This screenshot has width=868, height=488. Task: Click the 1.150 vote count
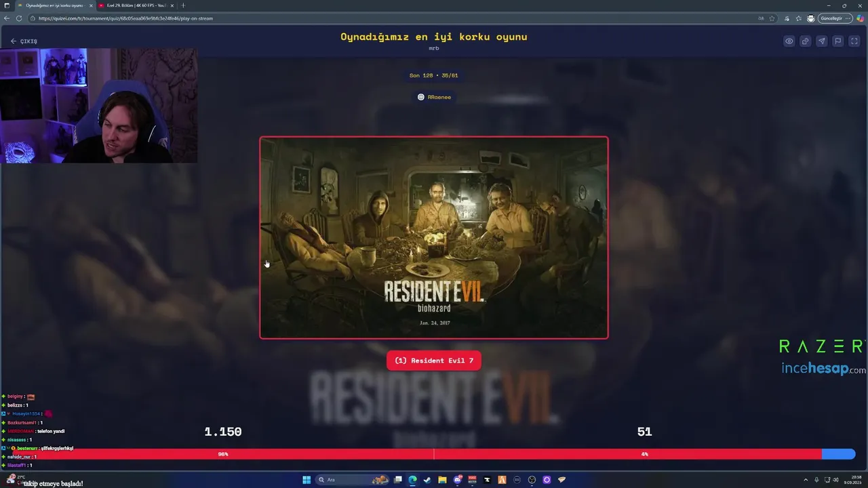[223, 432]
